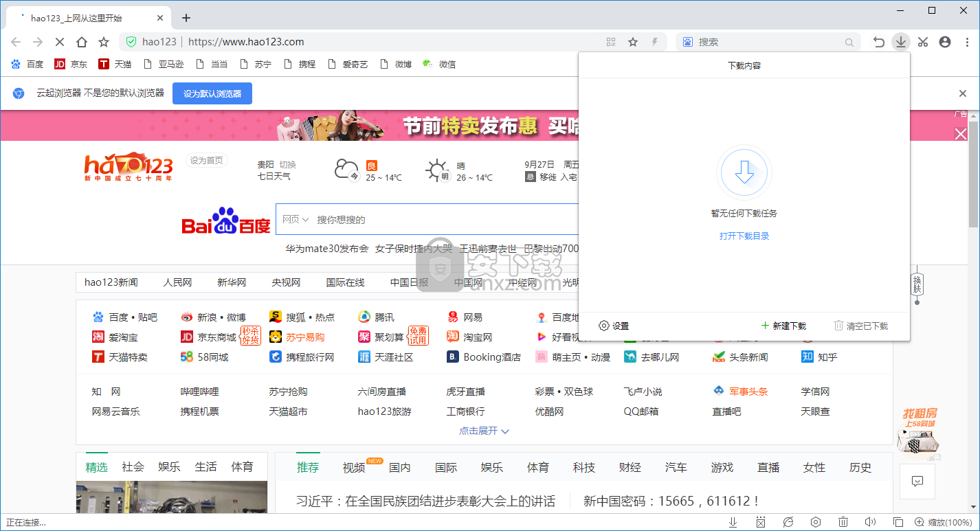Click 新建下载 in downloads panel

tap(783, 326)
